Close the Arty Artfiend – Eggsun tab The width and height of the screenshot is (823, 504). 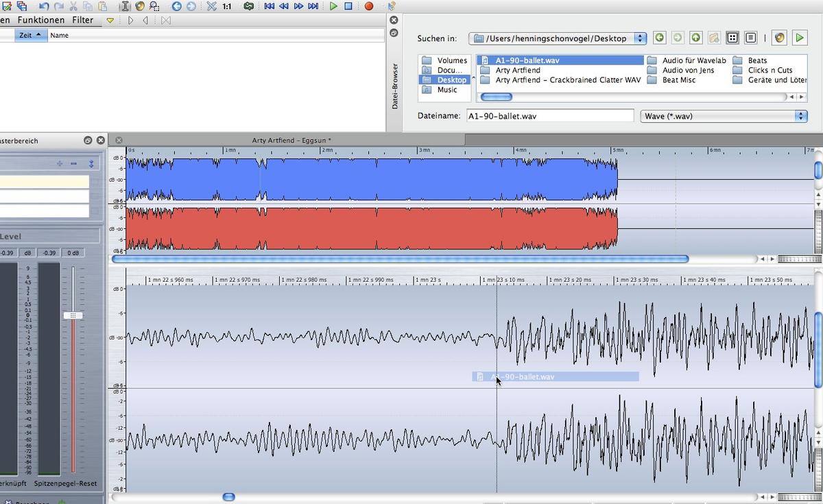pos(119,140)
